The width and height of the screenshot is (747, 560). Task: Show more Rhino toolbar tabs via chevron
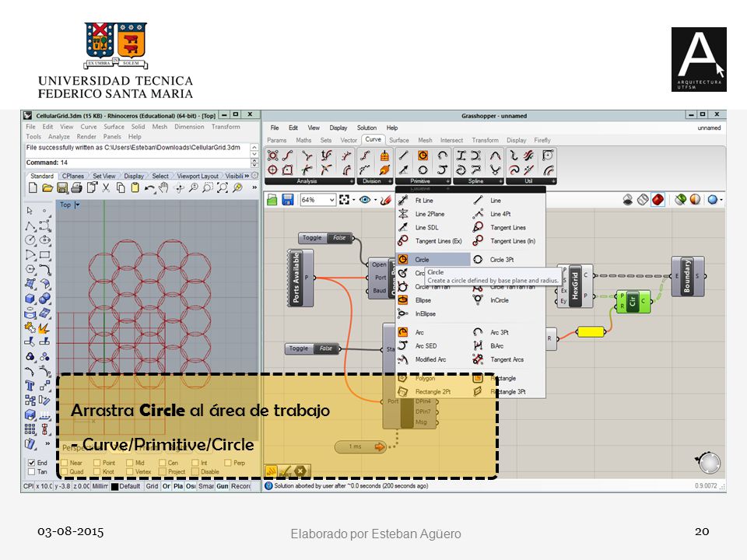click(247, 176)
